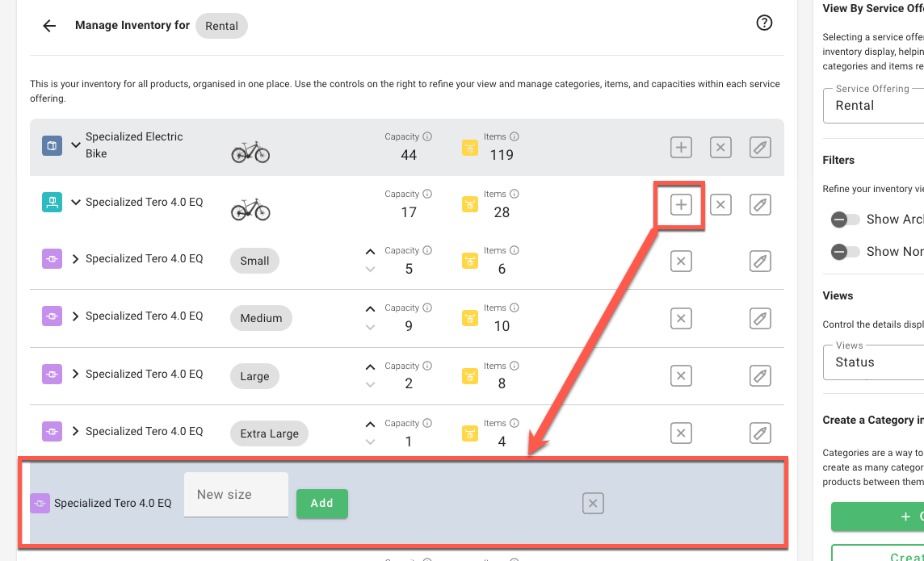Expand the Medium size row
Viewport: 924px width, 561px height.
tap(75, 316)
